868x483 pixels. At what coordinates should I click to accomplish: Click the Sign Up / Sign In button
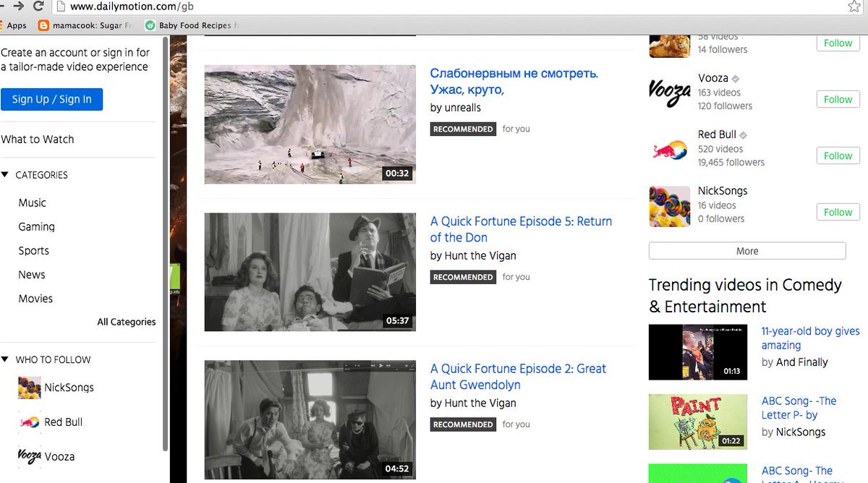pos(51,100)
